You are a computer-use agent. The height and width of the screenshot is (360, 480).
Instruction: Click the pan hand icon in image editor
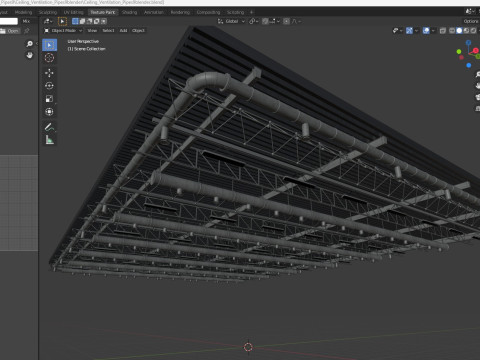click(30, 55)
